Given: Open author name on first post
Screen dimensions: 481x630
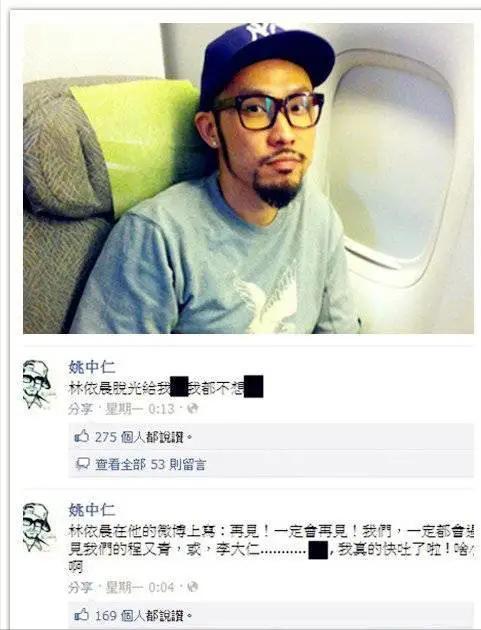Looking at the screenshot, I should (92, 367).
